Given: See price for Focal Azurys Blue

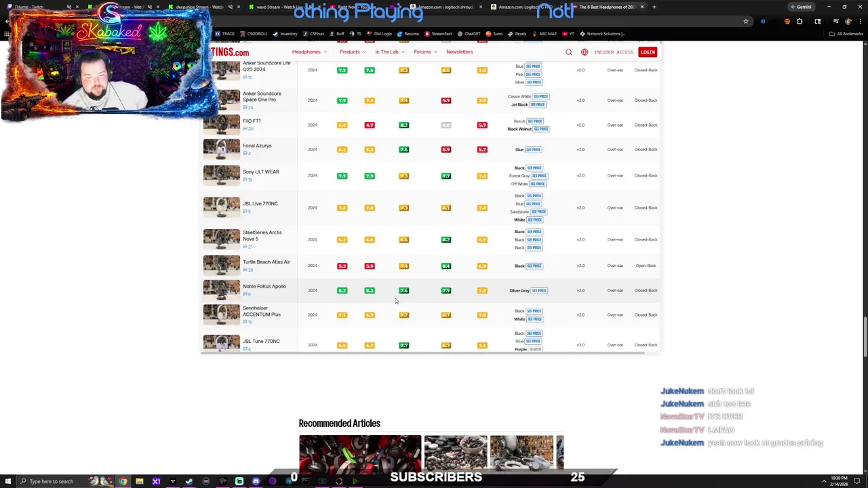Looking at the screenshot, I should 534,149.
